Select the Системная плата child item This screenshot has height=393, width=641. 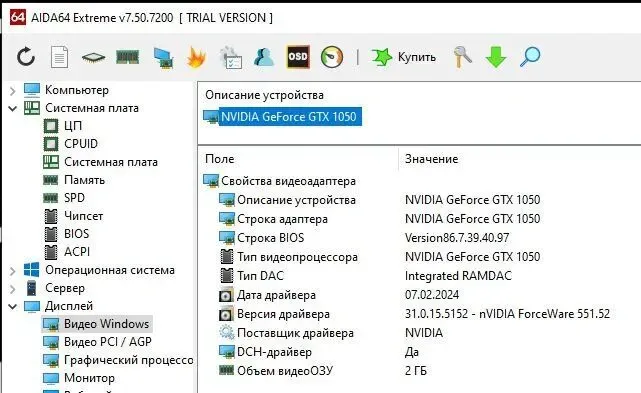111,162
